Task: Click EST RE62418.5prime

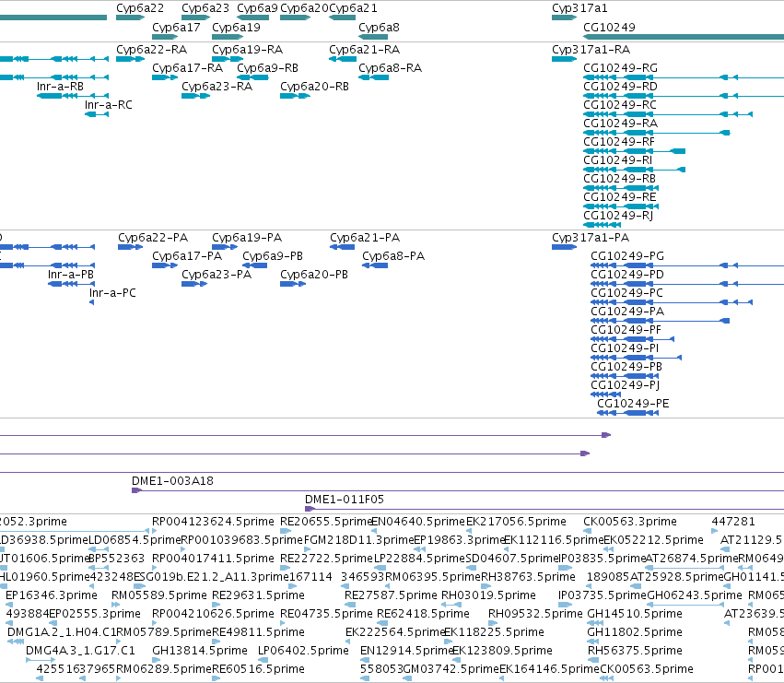Action: click(382, 623)
